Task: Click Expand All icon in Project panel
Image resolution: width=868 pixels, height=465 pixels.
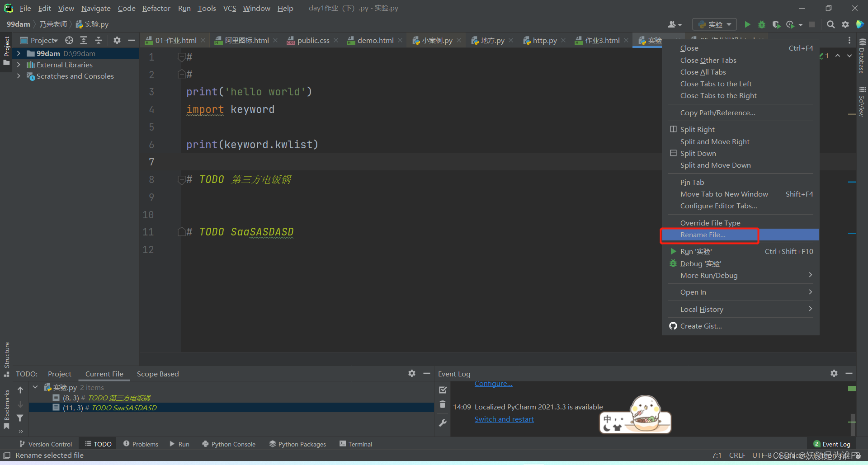Action: (x=84, y=40)
